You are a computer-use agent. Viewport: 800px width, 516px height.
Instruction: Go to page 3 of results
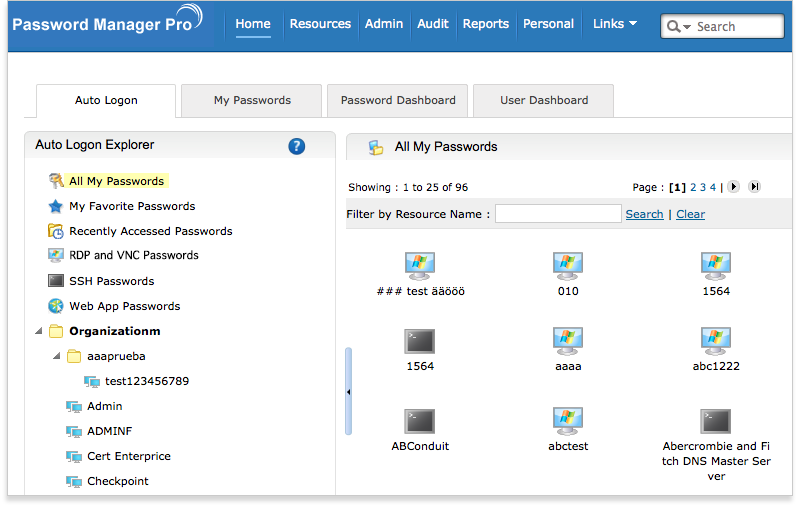(x=704, y=187)
